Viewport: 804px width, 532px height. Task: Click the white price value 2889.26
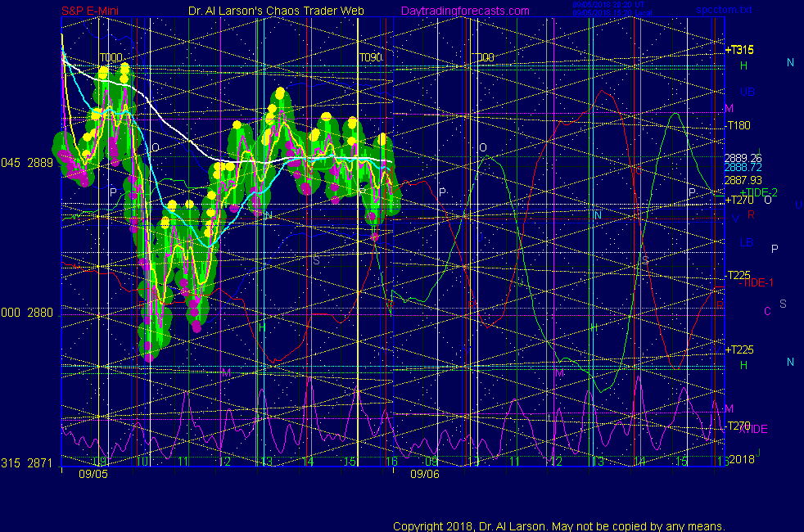click(743, 158)
